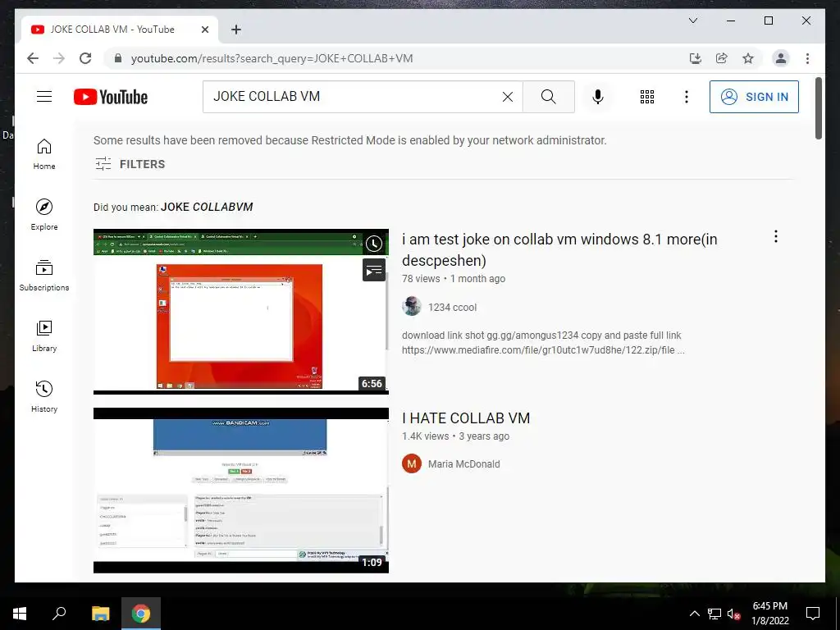The height and width of the screenshot is (630, 840).
Task: Show hidden system tray icons
Action: pyautogui.click(x=694, y=614)
